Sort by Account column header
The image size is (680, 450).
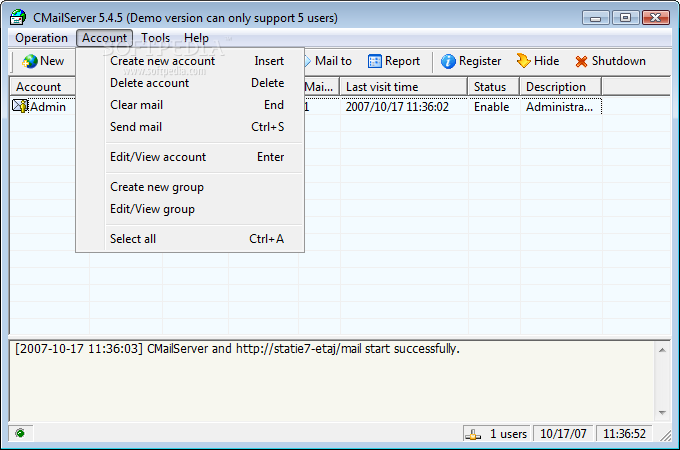click(42, 87)
